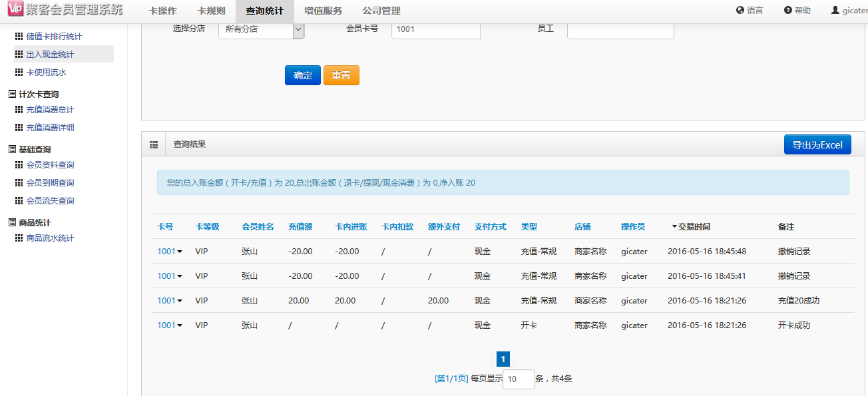868x396 pixels.
Task: Click the 重置 reset button
Action: (x=341, y=75)
